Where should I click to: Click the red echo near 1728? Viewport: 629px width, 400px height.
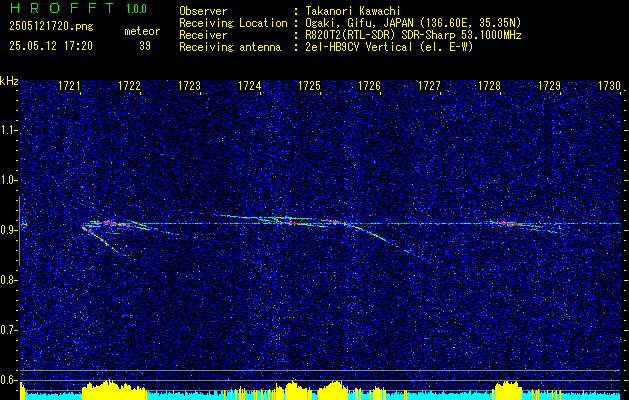506,223
